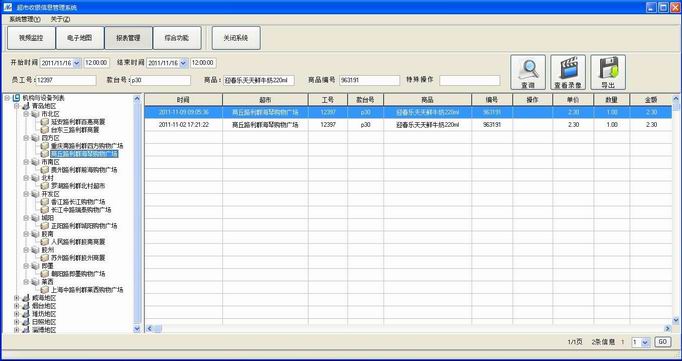682x361 pixels.
Task: Click the table scrollbar right arrow
Action: point(668,329)
